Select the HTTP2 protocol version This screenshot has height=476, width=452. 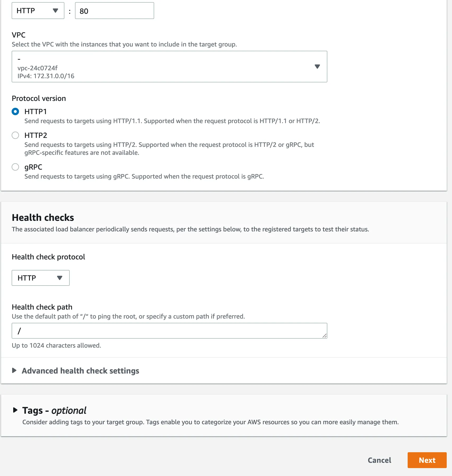click(15, 135)
